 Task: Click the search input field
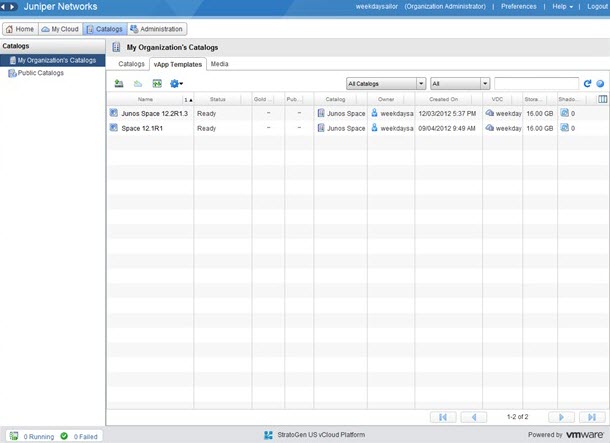click(536, 84)
